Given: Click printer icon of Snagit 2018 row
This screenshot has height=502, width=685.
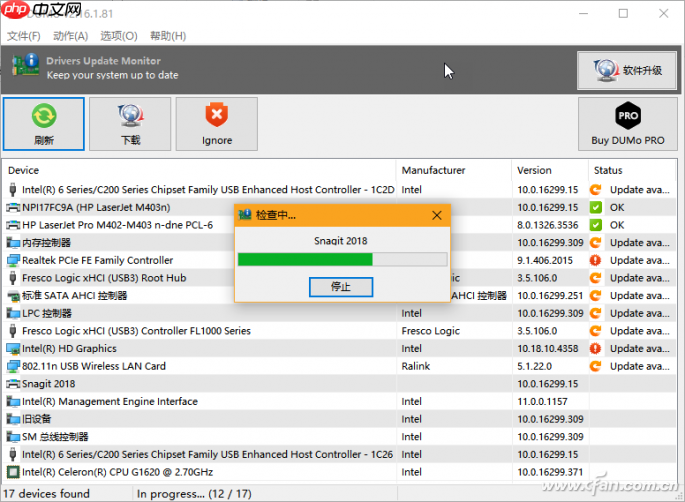Looking at the screenshot, I should tap(13, 384).
